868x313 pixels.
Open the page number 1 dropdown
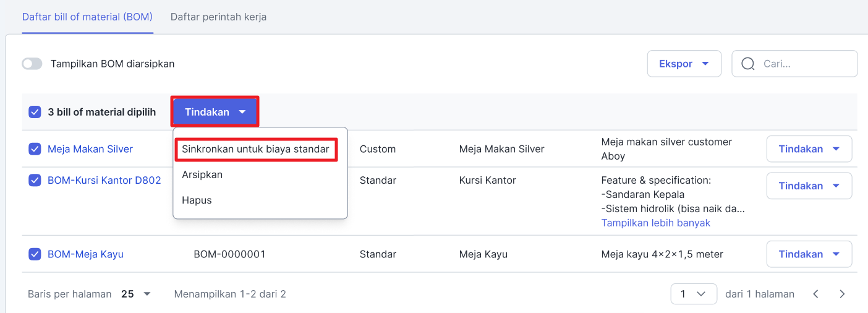[x=694, y=294]
